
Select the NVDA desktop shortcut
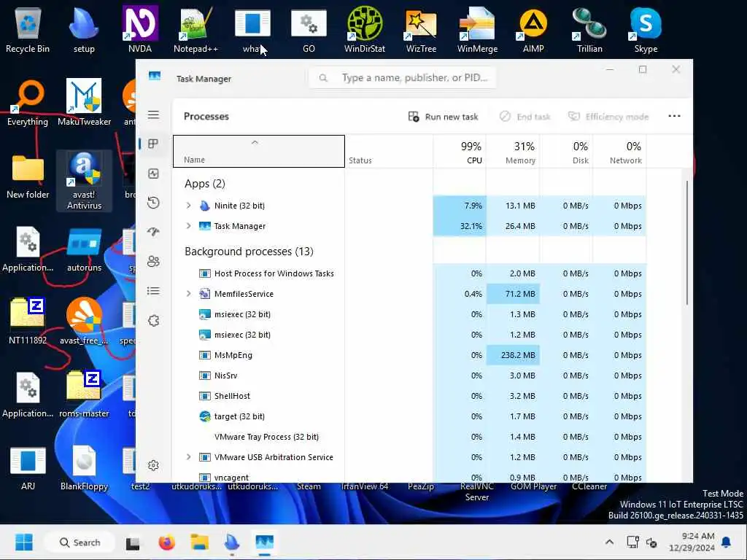click(140, 29)
